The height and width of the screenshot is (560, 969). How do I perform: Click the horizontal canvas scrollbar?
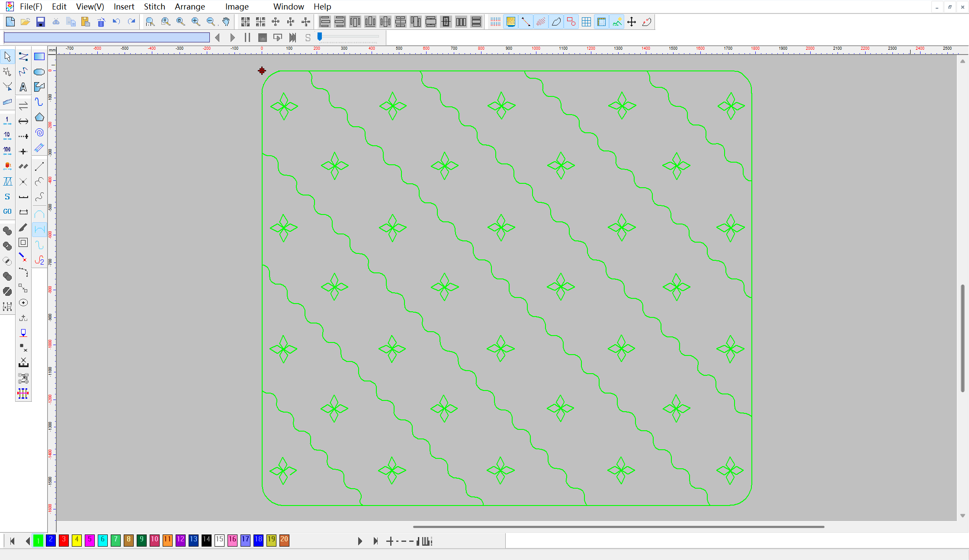(x=619, y=527)
